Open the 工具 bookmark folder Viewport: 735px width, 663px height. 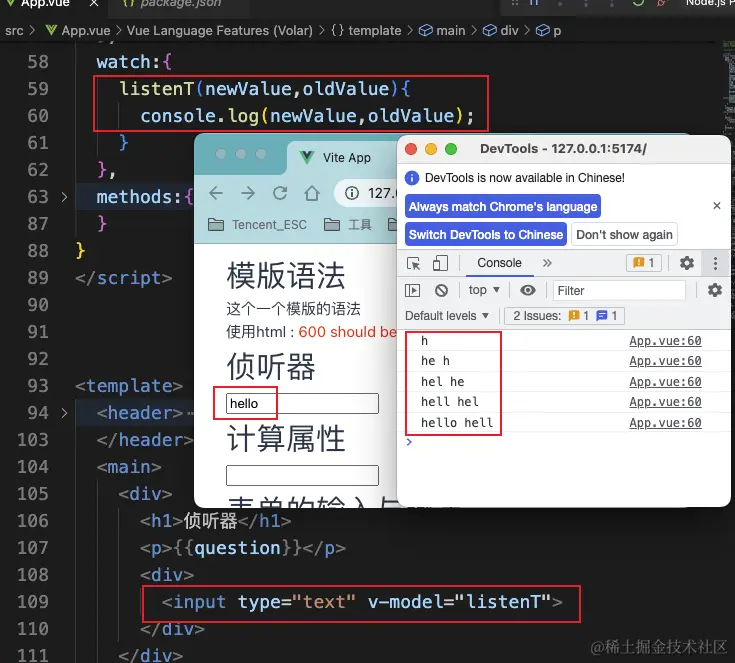tap(347, 225)
